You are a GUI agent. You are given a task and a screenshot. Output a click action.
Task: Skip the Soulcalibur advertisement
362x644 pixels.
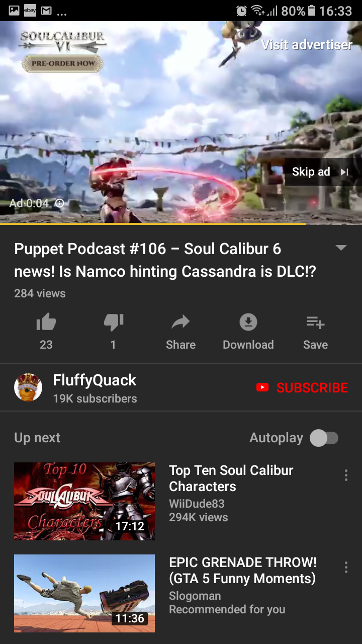click(320, 172)
